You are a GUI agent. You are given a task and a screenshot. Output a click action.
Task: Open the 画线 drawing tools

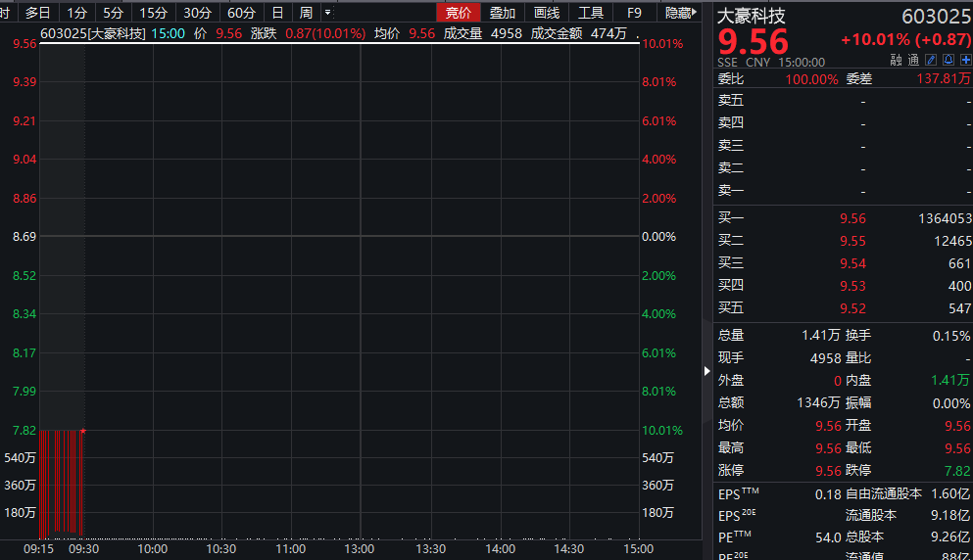click(x=547, y=13)
